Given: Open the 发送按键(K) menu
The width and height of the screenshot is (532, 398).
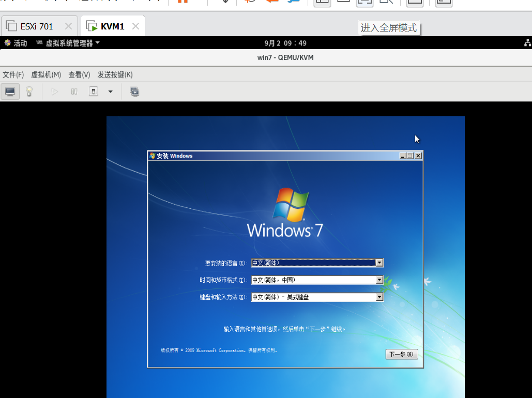Looking at the screenshot, I should pyautogui.click(x=115, y=74).
